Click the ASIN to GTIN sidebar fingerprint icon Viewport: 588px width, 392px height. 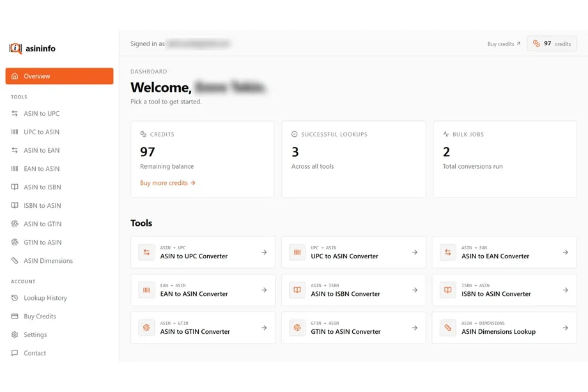pos(15,224)
